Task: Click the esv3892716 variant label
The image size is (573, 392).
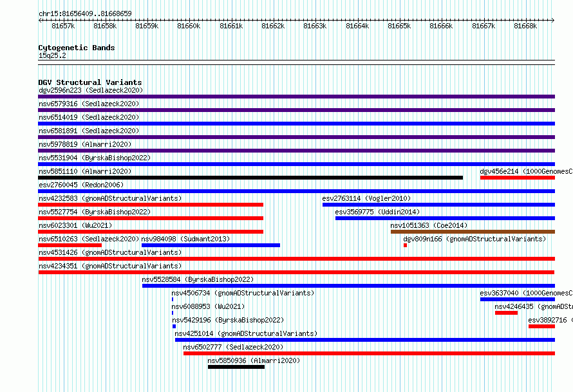Action: (550, 320)
